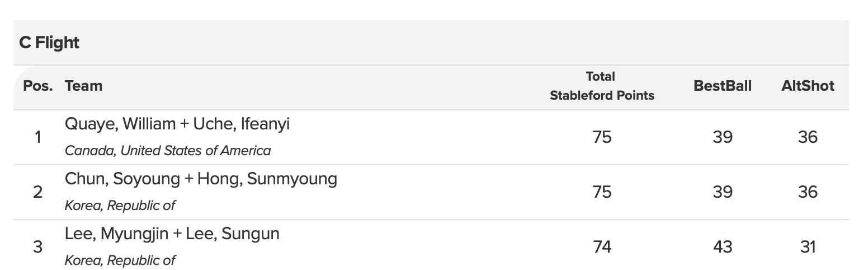The width and height of the screenshot is (868, 270).
Task: Click Korea, Republic of under Chun team
Action: point(120,206)
